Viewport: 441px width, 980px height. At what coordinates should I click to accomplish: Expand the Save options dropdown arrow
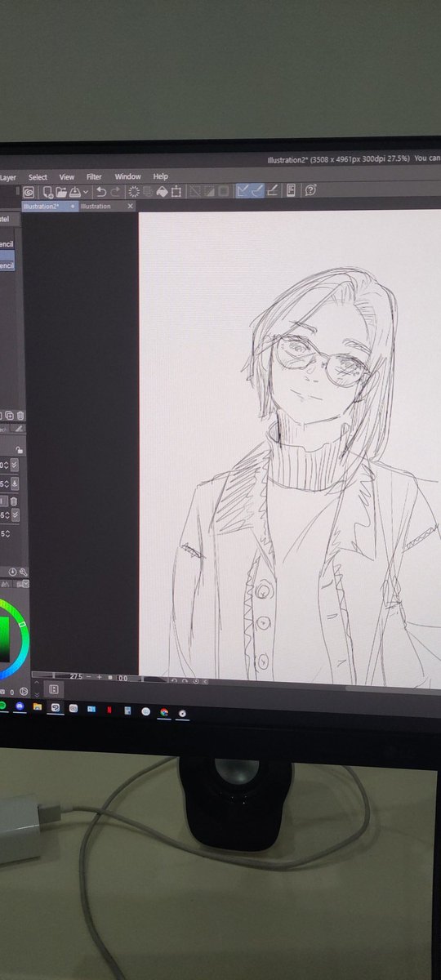pos(85,192)
